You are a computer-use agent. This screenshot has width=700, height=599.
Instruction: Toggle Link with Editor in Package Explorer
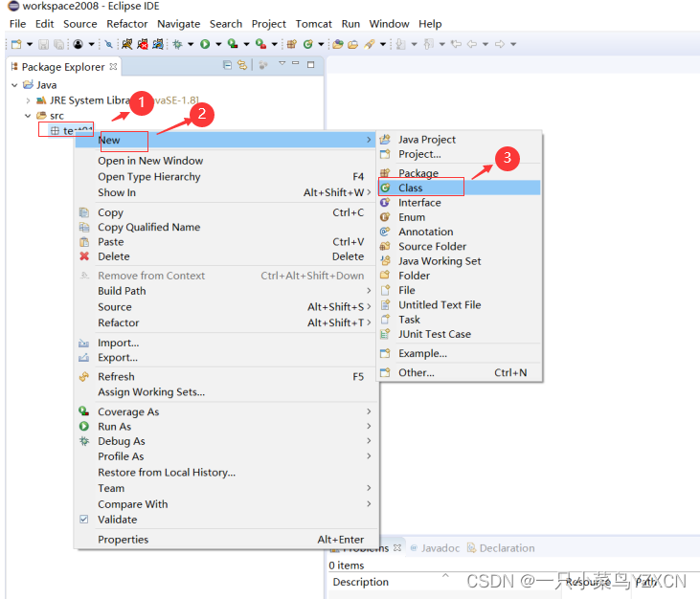pyautogui.click(x=242, y=65)
